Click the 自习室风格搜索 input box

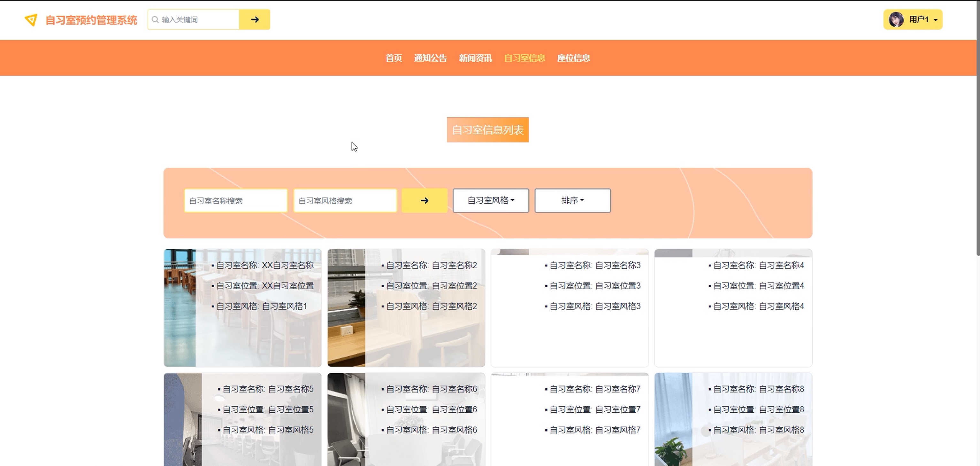point(345,201)
